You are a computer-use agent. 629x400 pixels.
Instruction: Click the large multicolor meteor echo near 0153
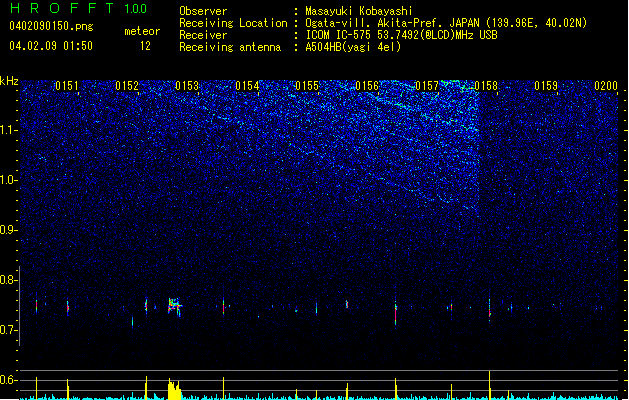click(x=174, y=307)
